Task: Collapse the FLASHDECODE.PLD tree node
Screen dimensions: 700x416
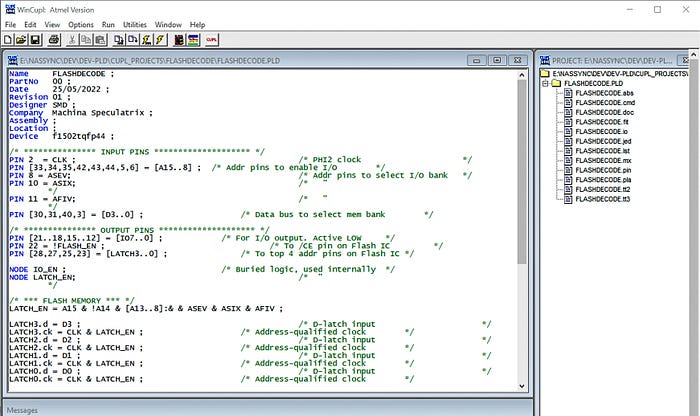Action: [545, 83]
